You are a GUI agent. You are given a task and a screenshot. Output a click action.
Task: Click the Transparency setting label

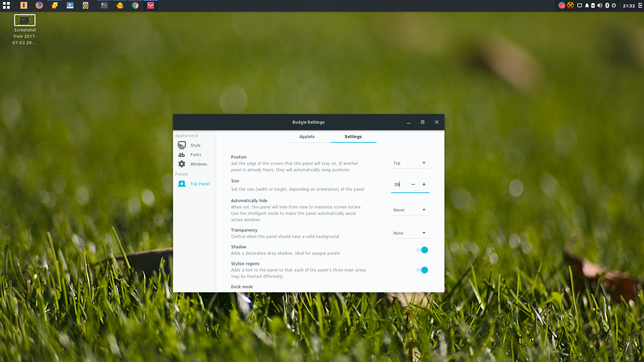[244, 230]
